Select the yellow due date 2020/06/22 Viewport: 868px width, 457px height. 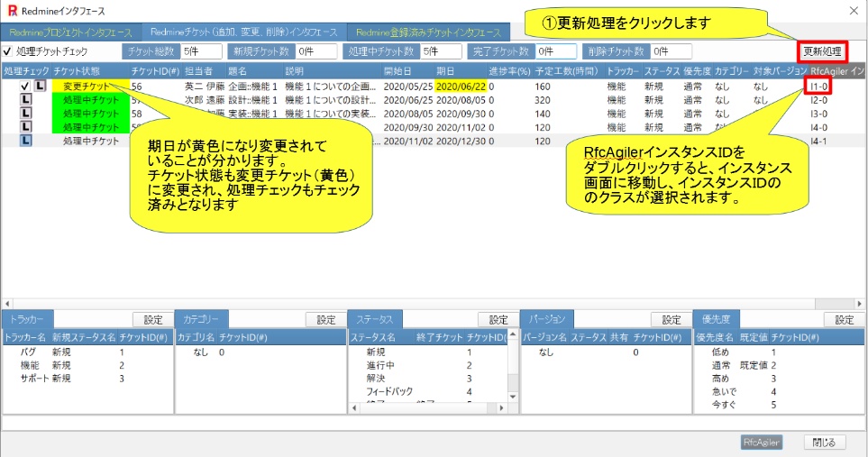[461, 87]
